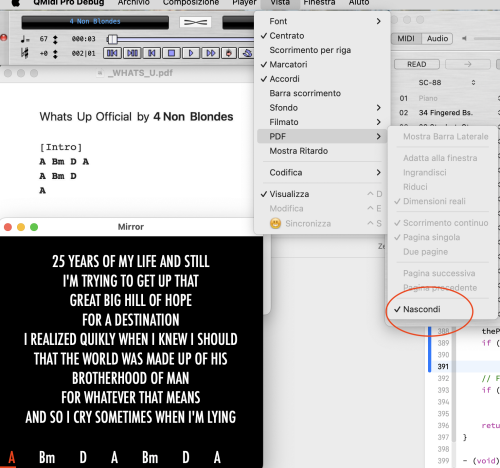The height and width of the screenshot is (468, 500).
Task: Toggle the Accordi option
Action: 322,79
